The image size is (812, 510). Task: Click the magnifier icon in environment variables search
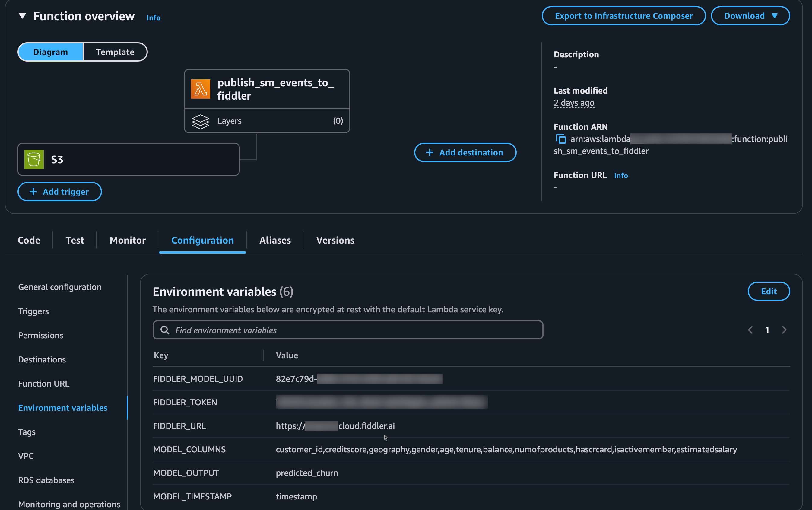165,330
